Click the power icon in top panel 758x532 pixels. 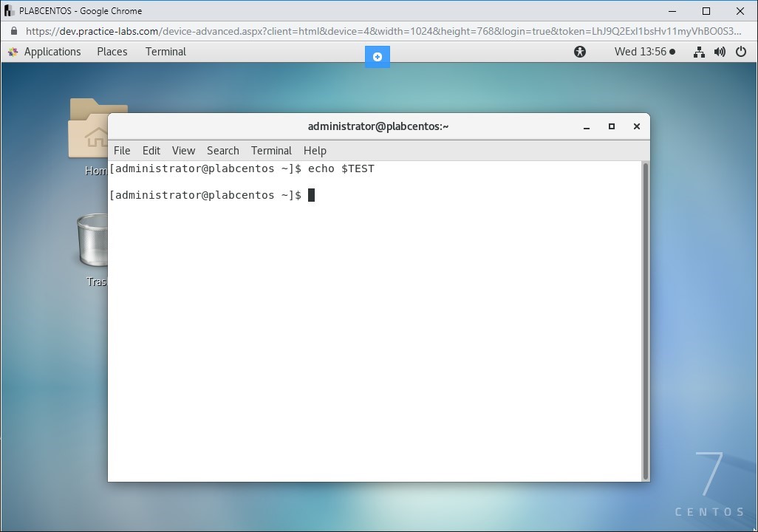[x=741, y=52]
